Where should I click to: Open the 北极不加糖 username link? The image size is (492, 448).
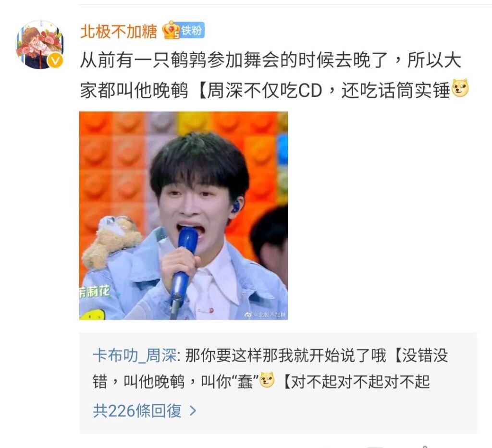click(x=119, y=31)
